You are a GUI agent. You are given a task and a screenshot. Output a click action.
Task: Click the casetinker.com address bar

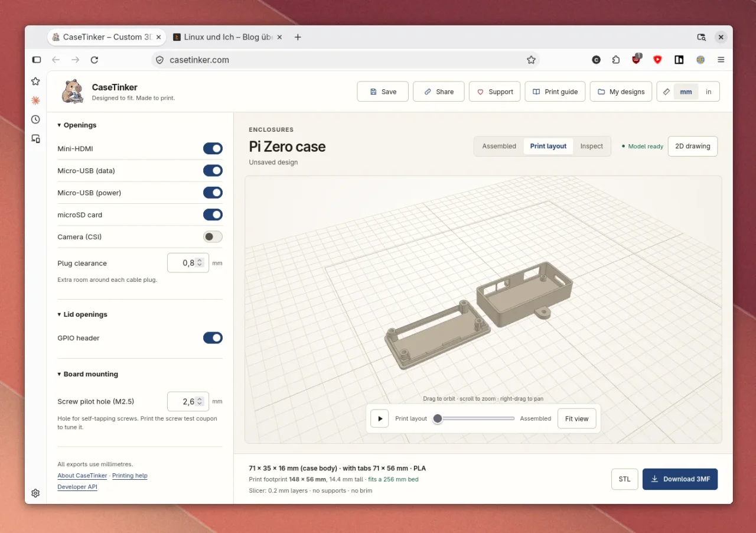[x=346, y=60]
